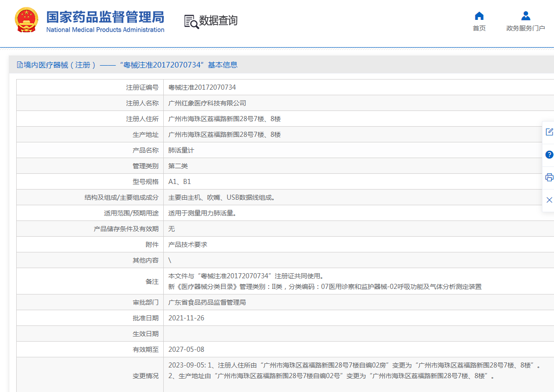Open 政务服务门户 user portal icon
This screenshot has width=554, height=392.
pyautogui.click(x=526, y=16)
